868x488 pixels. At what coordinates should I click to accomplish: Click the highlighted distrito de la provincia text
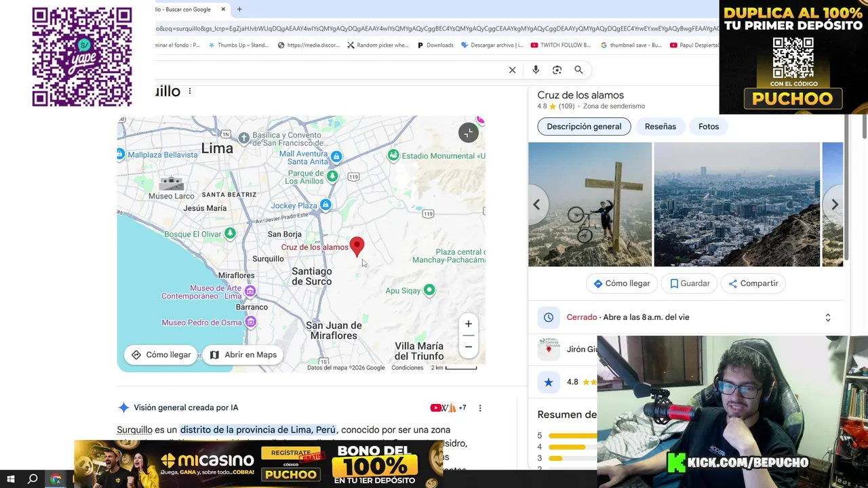pos(258,430)
